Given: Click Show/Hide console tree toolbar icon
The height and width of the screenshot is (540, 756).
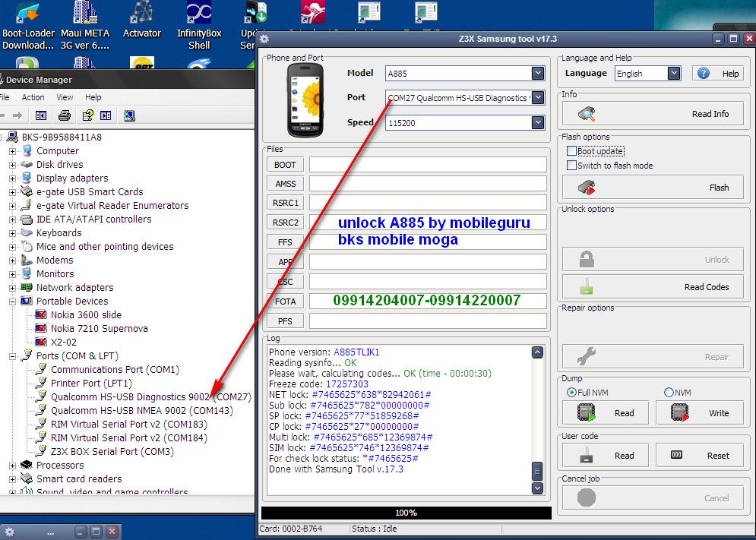Looking at the screenshot, I should [x=41, y=115].
